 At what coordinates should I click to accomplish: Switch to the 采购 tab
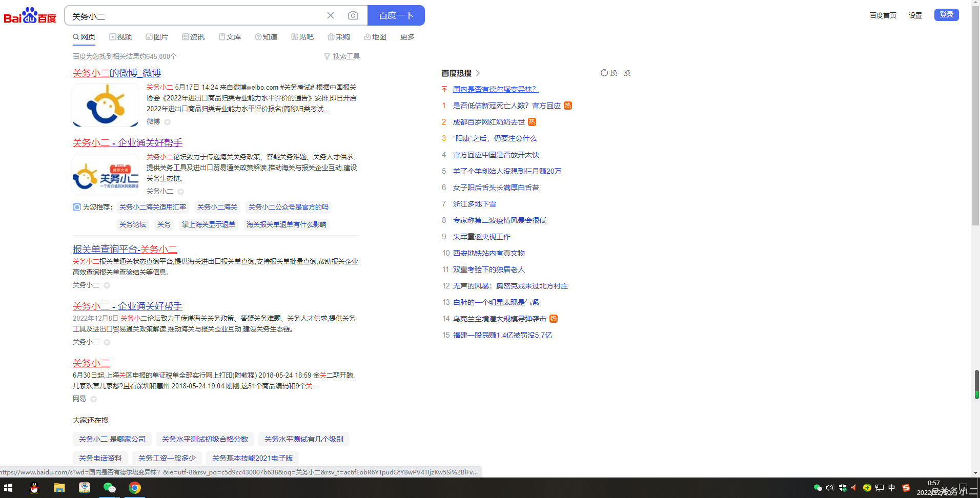pyautogui.click(x=339, y=37)
